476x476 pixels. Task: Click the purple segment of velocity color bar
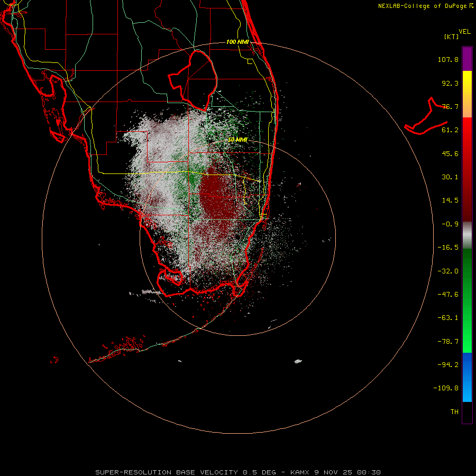click(467, 59)
